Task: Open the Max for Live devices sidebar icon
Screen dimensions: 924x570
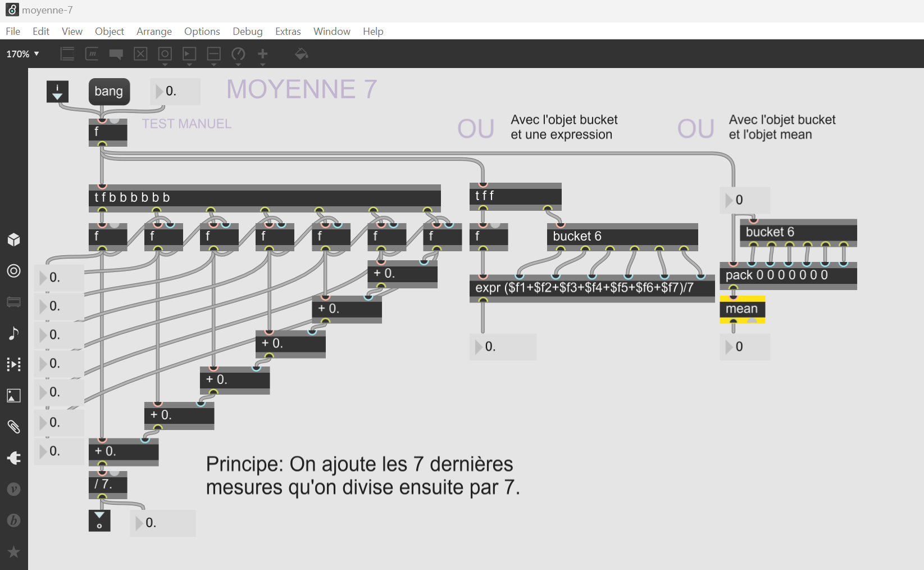Action: pyautogui.click(x=14, y=302)
